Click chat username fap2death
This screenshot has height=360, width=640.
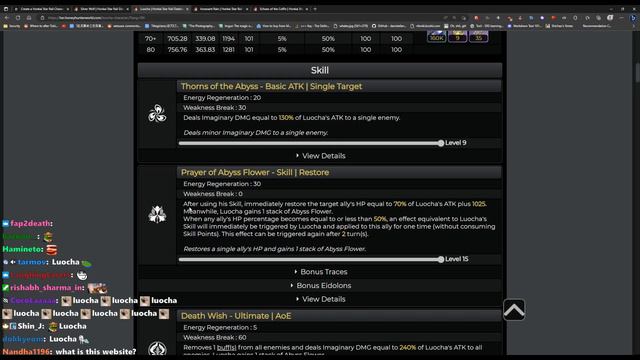click(x=31, y=223)
